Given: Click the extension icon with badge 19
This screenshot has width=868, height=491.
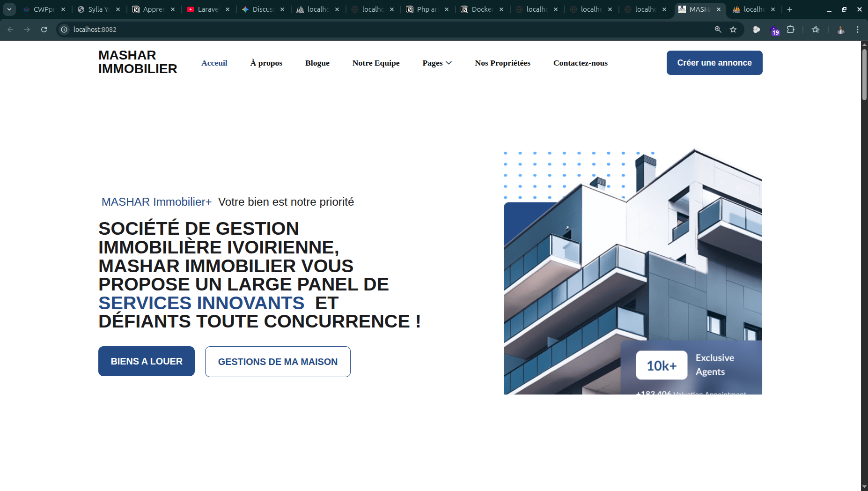Looking at the screenshot, I should point(774,30).
